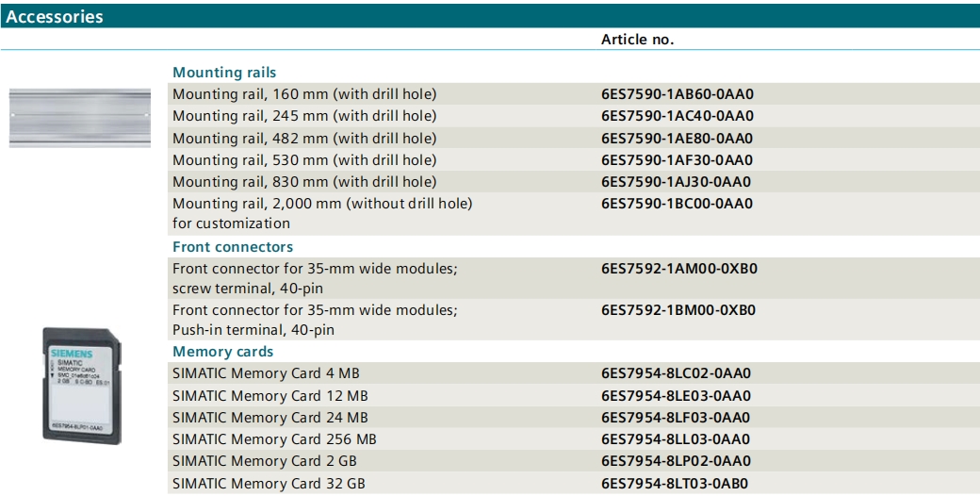
Task: Click article number 6ES7954-8LC02-0AA0
Action: (x=676, y=373)
